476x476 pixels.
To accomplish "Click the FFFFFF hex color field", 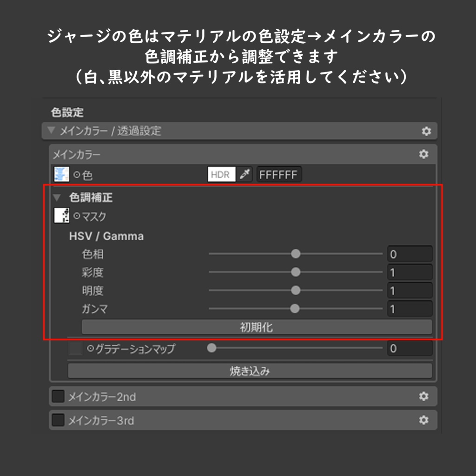I will pyautogui.click(x=279, y=174).
